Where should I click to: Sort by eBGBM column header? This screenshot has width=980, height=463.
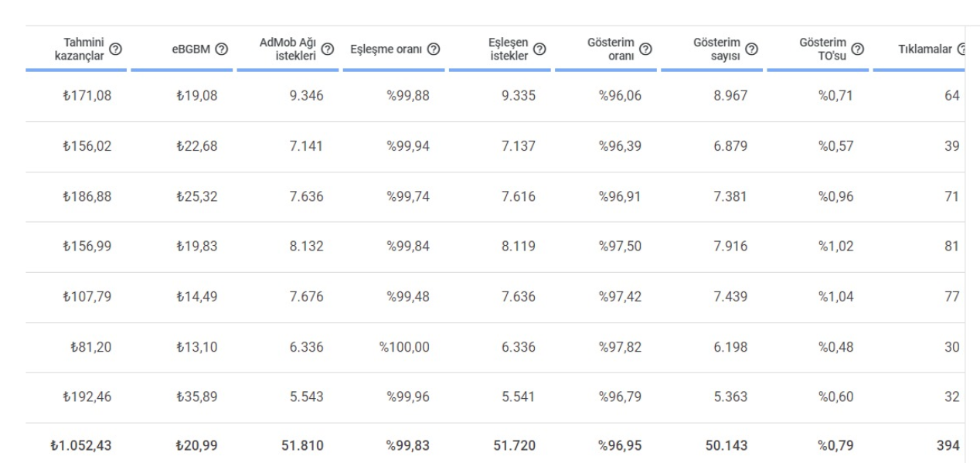(x=192, y=49)
